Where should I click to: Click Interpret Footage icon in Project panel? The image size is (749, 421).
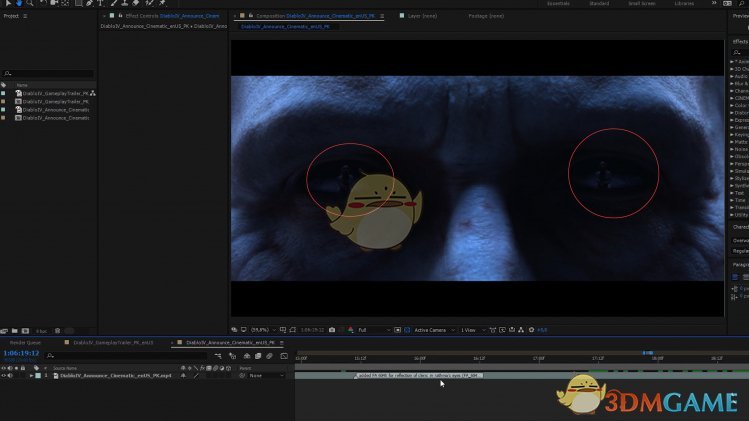pyautogui.click(x=4, y=331)
